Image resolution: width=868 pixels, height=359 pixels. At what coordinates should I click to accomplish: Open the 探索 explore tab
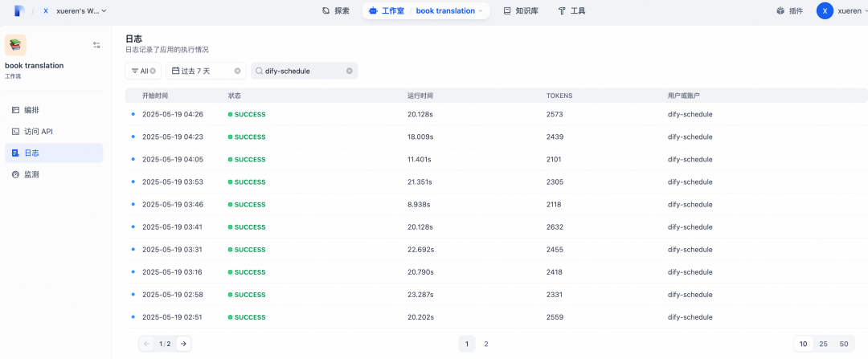click(336, 10)
